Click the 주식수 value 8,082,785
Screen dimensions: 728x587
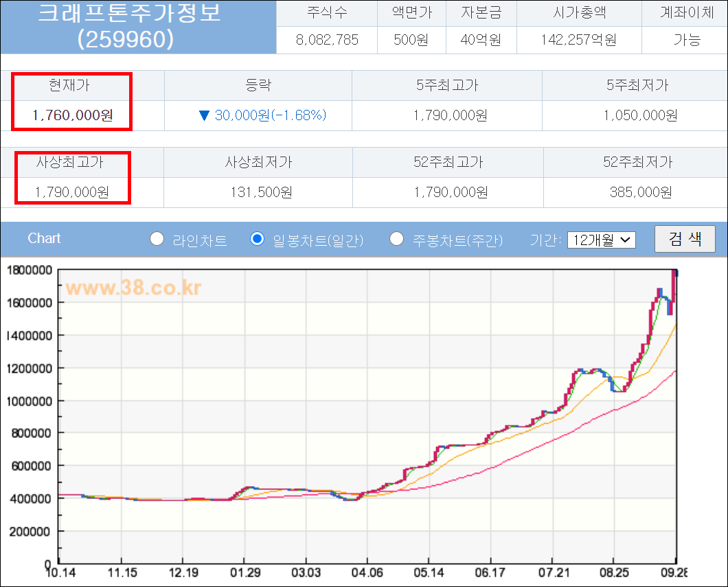327,40
